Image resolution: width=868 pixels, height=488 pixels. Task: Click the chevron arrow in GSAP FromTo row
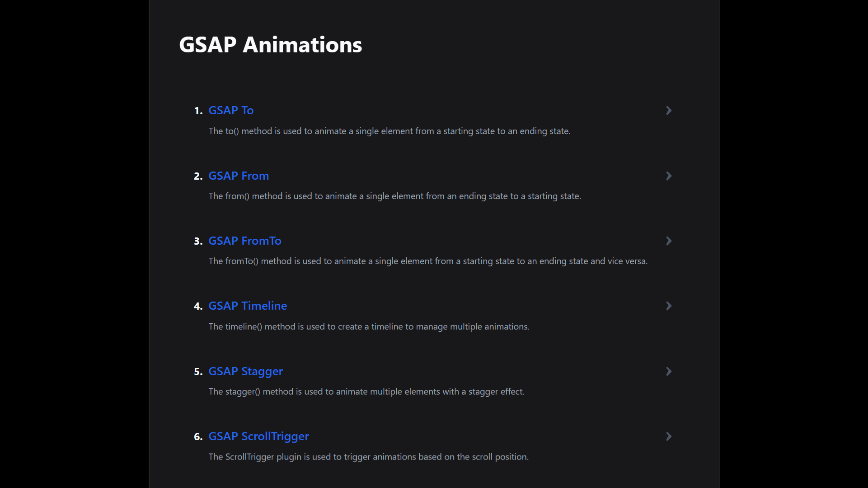click(669, 241)
